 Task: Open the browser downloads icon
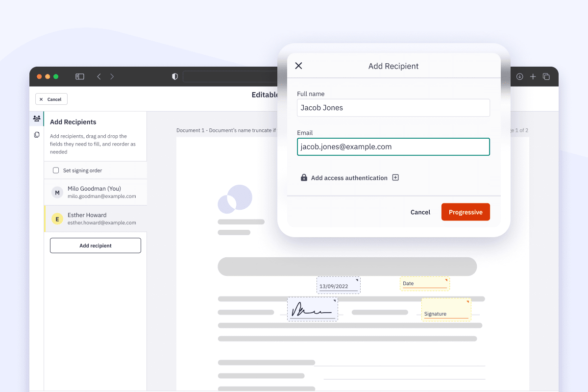tap(519, 76)
